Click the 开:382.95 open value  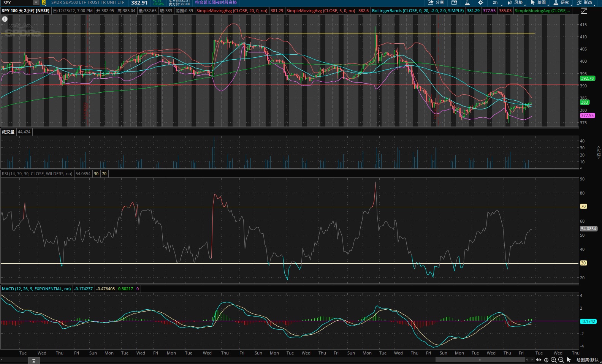[x=105, y=11]
